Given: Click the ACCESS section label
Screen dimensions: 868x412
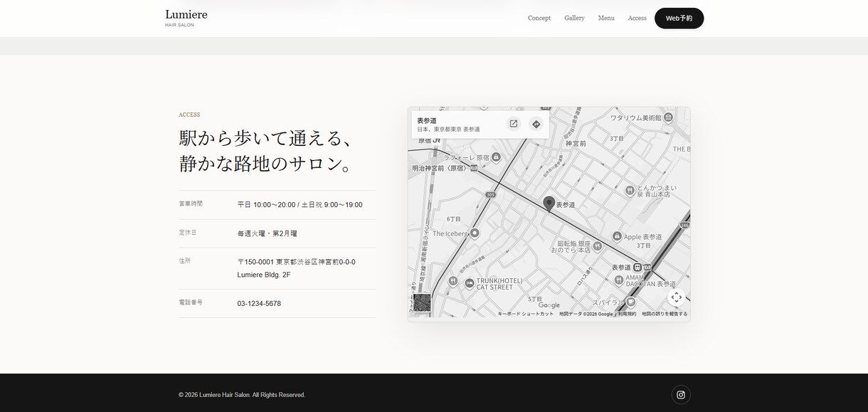Looking at the screenshot, I should click(x=189, y=115).
